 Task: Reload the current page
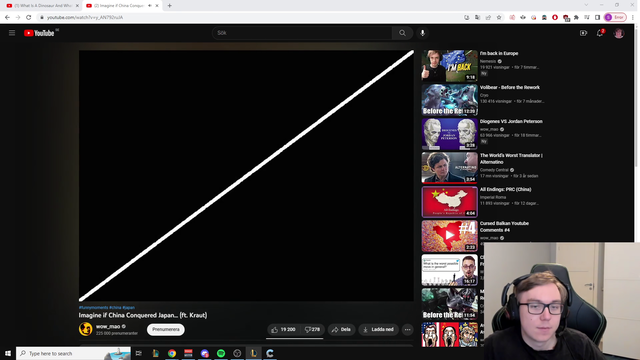click(29, 17)
